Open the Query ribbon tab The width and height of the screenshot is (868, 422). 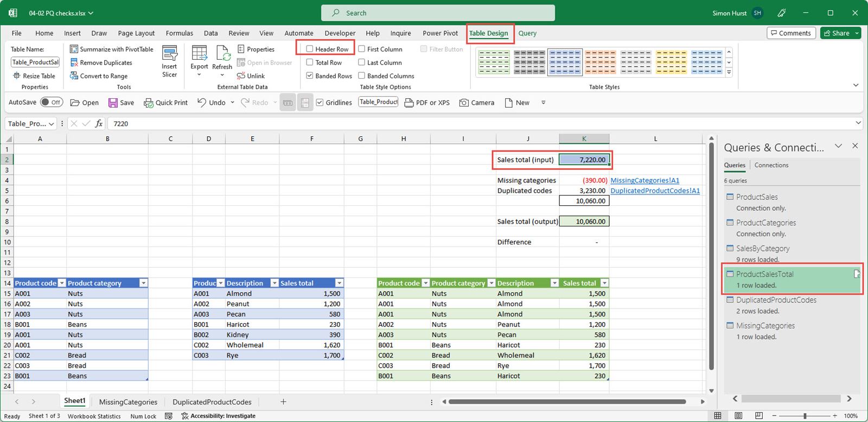[x=527, y=33]
